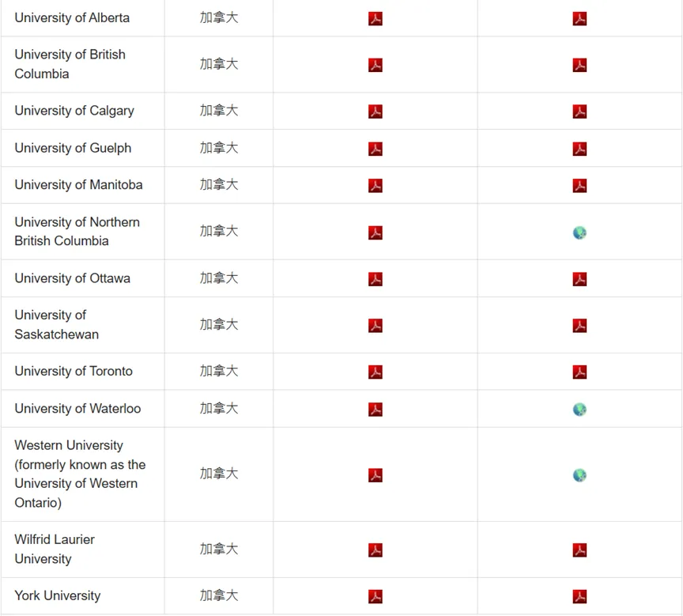Open Western University PDF icon

click(375, 475)
